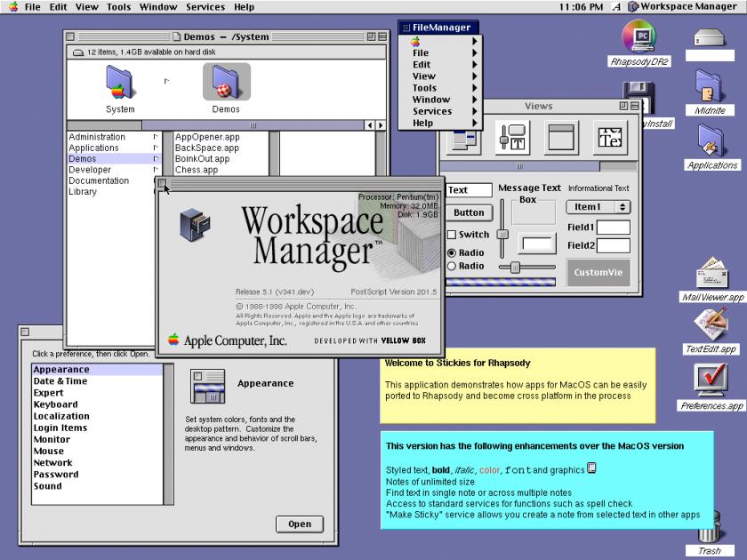This screenshot has height=560, width=747.
Task: Open the View menu in the menu bar
Action: click(87, 7)
